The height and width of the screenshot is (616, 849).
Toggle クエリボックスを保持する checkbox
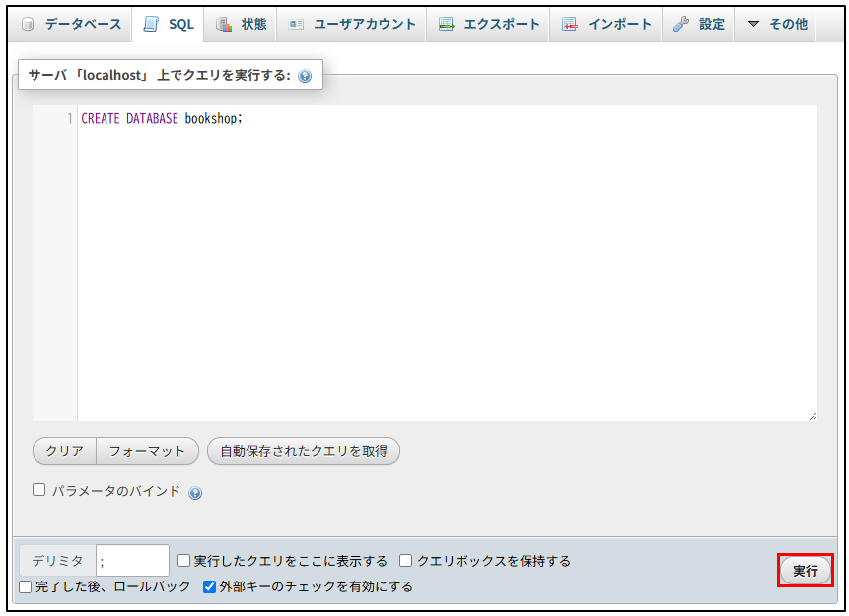406,561
